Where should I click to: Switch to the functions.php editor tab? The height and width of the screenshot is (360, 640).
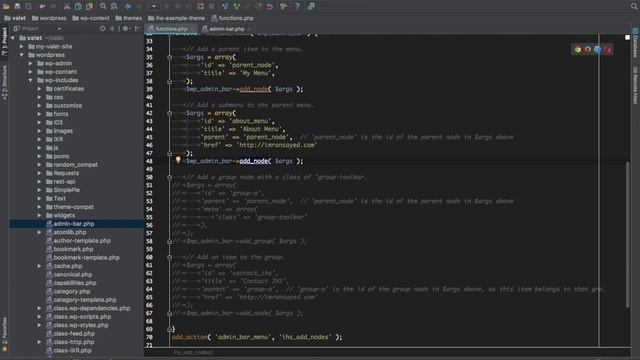point(171,29)
